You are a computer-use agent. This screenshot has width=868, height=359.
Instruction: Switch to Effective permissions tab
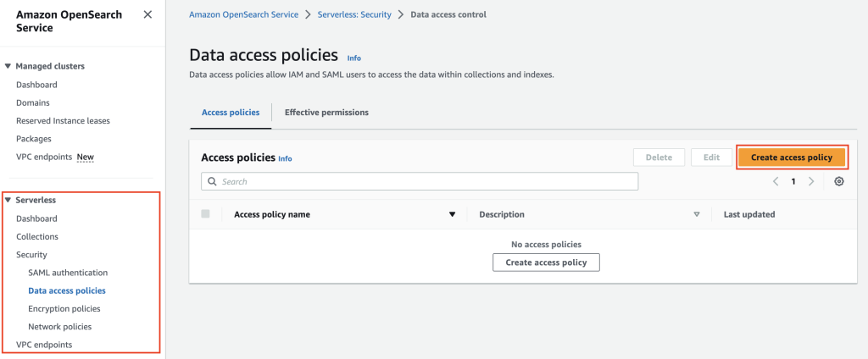tap(326, 112)
